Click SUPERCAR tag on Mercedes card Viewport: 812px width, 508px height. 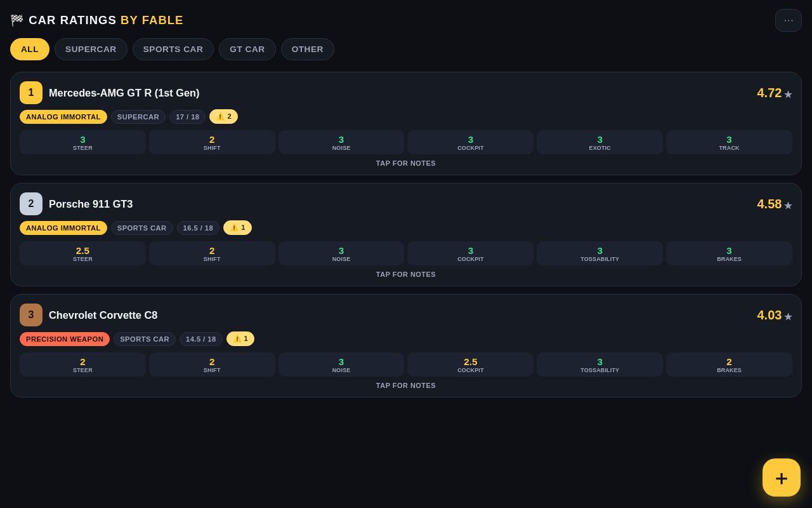[x=138, y=117]
